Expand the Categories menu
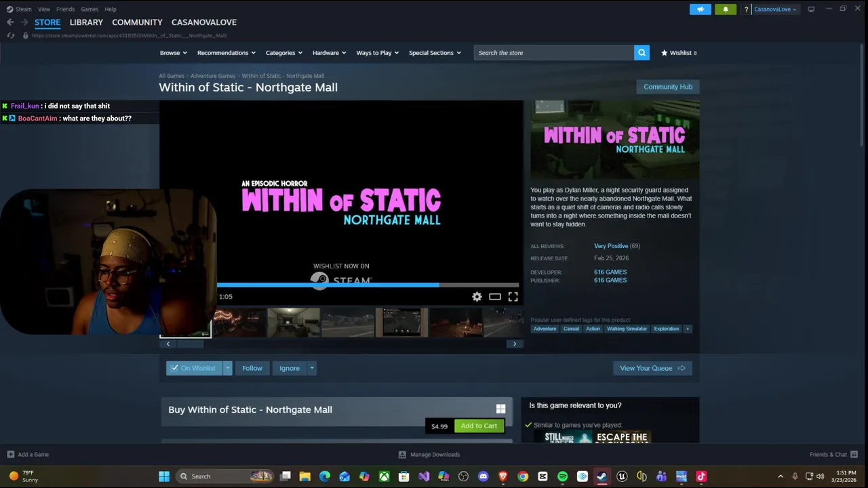Viewport: 868px width, 488px height. tap(284, 53)
